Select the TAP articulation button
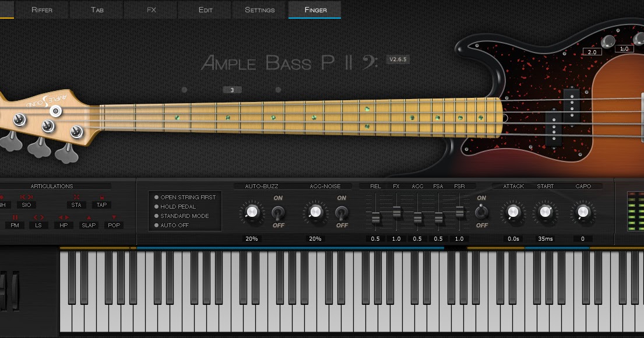This screenshot has height=338, width=644. click(101, 205)
